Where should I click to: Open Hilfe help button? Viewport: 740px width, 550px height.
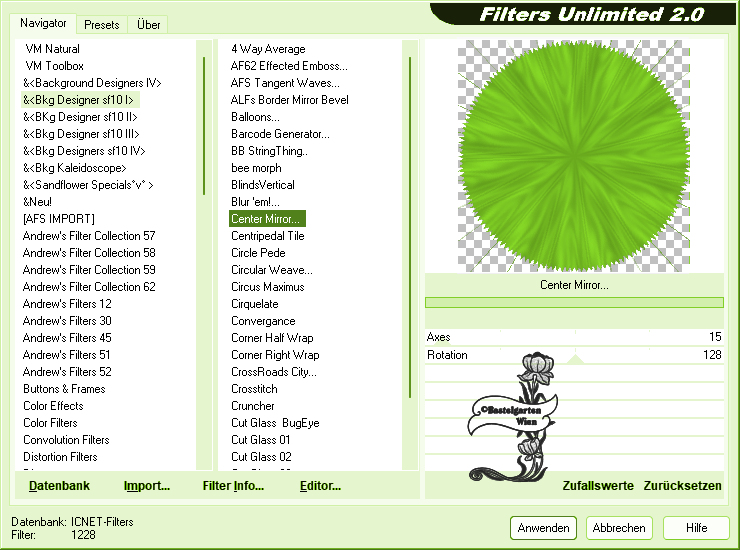[x=696, y=528]
